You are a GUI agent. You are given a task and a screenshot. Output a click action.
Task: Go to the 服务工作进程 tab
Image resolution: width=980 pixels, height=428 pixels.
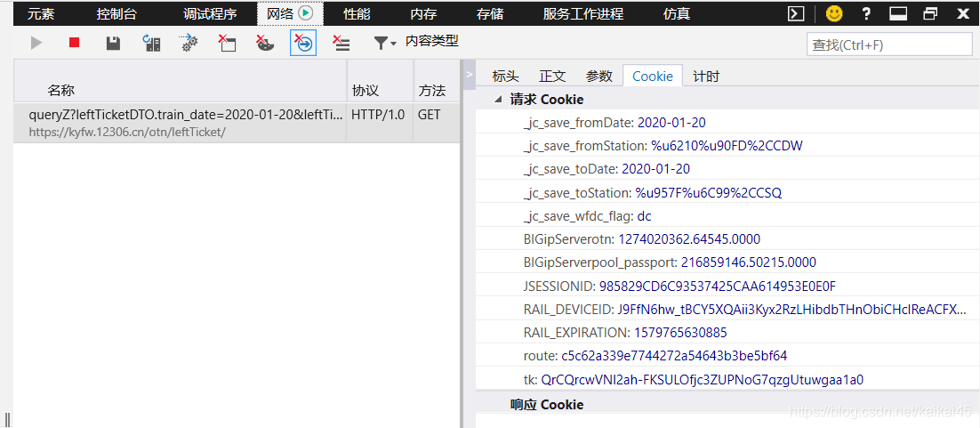pyautogui.click(x=583, y=13)
